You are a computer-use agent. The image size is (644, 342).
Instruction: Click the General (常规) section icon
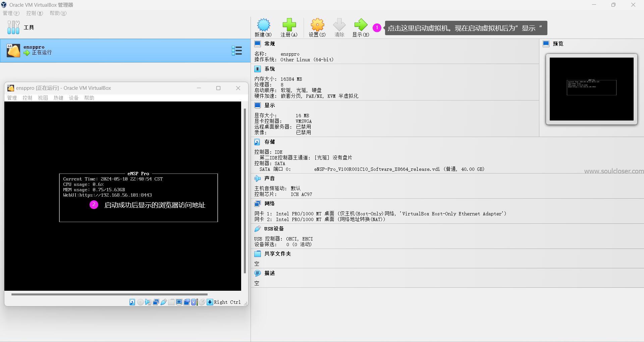click(258, 44)
